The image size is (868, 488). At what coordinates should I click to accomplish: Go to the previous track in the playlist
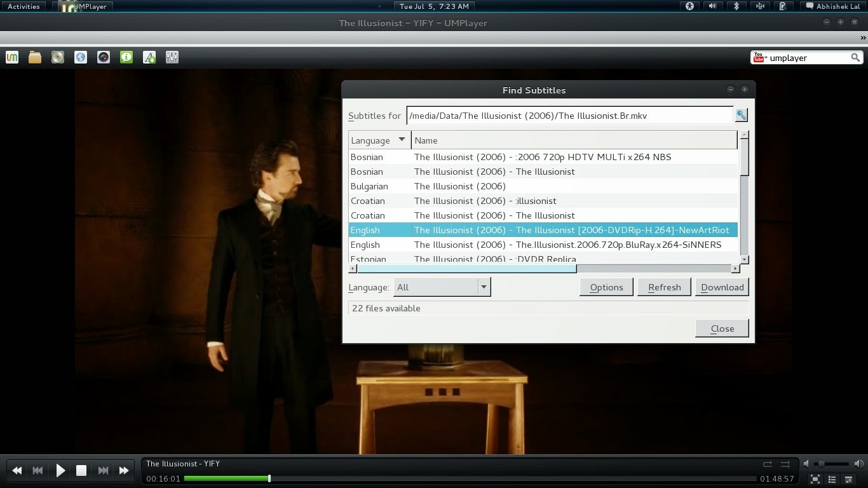[x=38, y=471]
